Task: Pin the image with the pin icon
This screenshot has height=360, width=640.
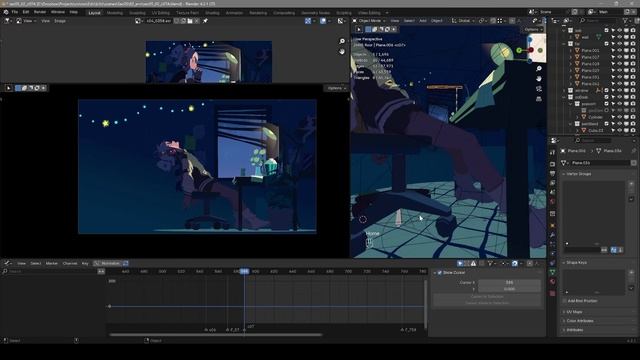Action: click(205, 20)
